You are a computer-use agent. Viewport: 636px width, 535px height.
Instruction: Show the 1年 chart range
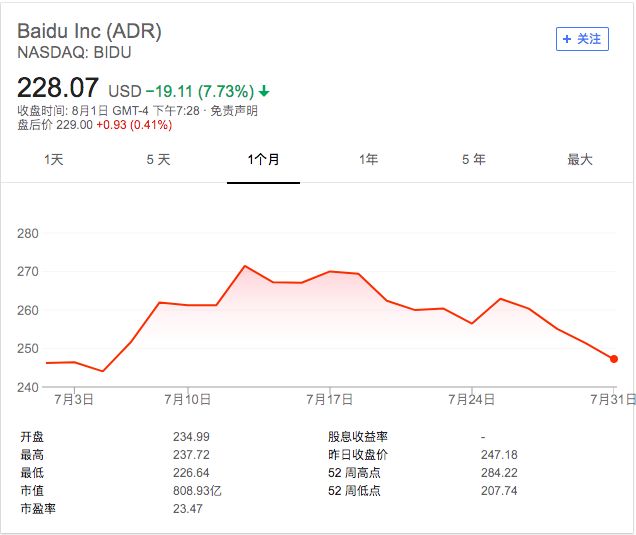(x=368, y=160)
